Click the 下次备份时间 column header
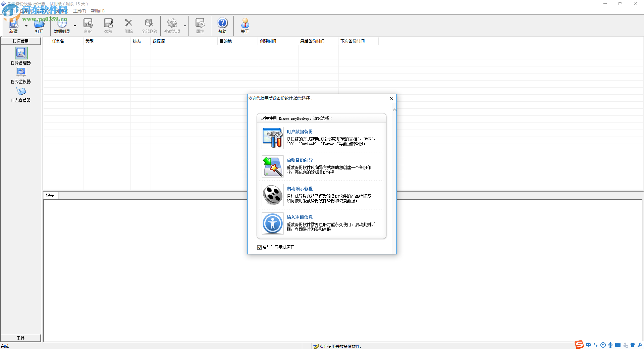The height and width of the screenshot is (349, 644). [x=358, y=41]
